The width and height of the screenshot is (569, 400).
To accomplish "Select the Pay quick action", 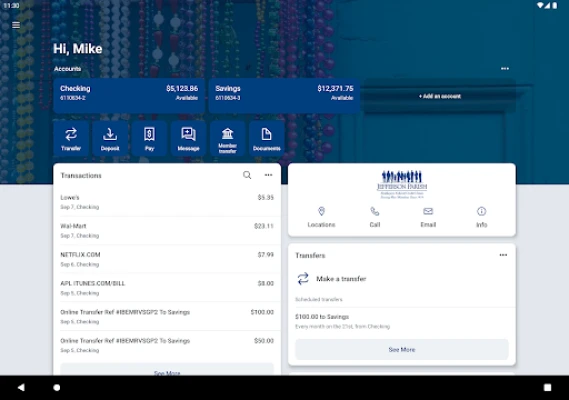I will (149, 139).
